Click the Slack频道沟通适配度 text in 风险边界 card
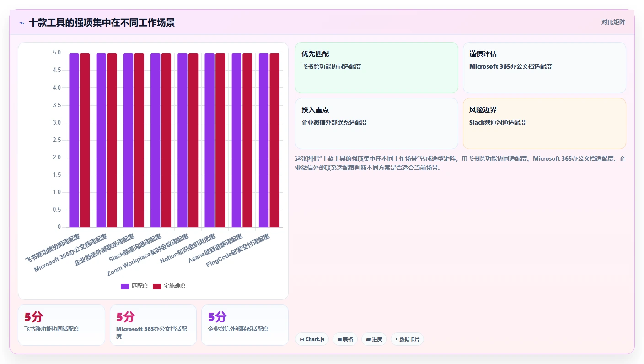The image size is (644, 364). (498, 122)
